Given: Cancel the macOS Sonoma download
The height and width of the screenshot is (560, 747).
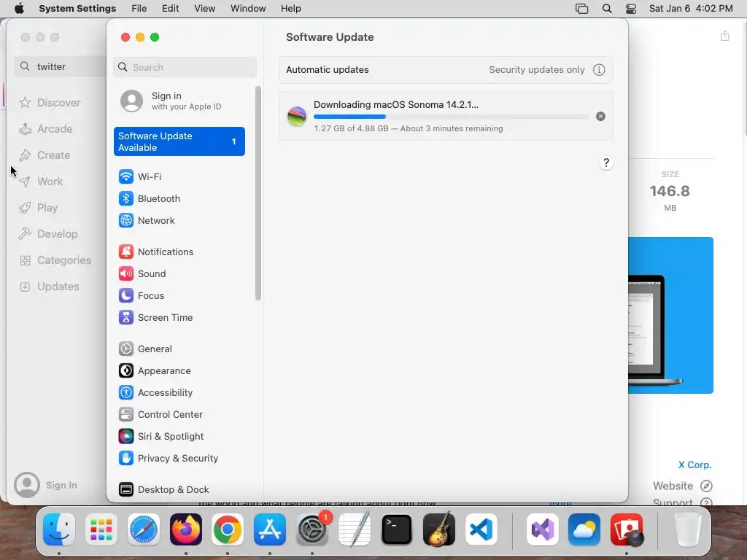Looking at the screenshot, I should 601,116.
